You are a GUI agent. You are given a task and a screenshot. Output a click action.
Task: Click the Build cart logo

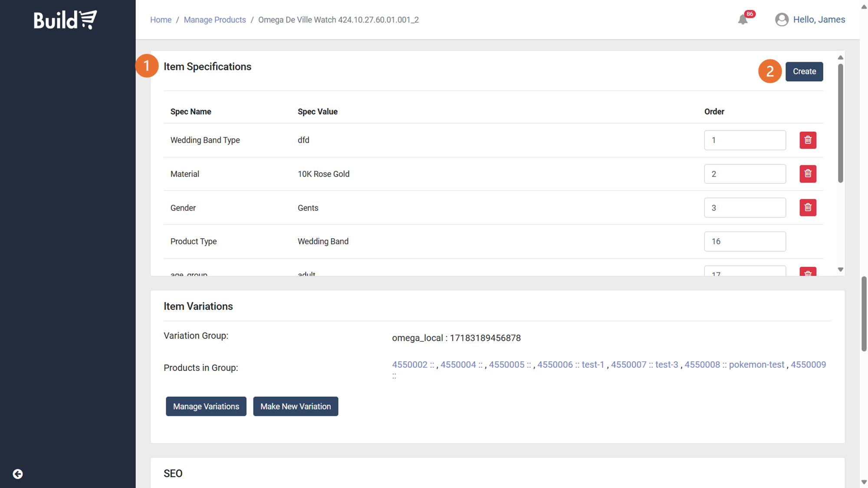coord(66,20)
